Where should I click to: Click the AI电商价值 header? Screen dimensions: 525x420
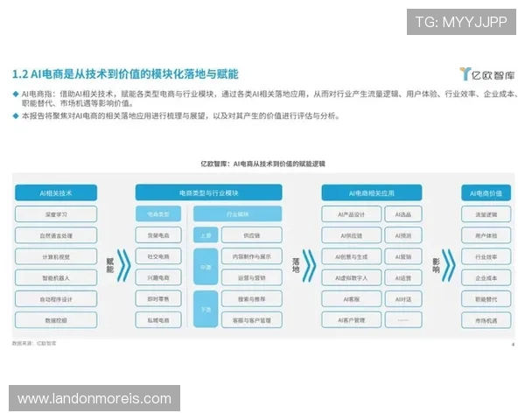click(x=486, y=192)
